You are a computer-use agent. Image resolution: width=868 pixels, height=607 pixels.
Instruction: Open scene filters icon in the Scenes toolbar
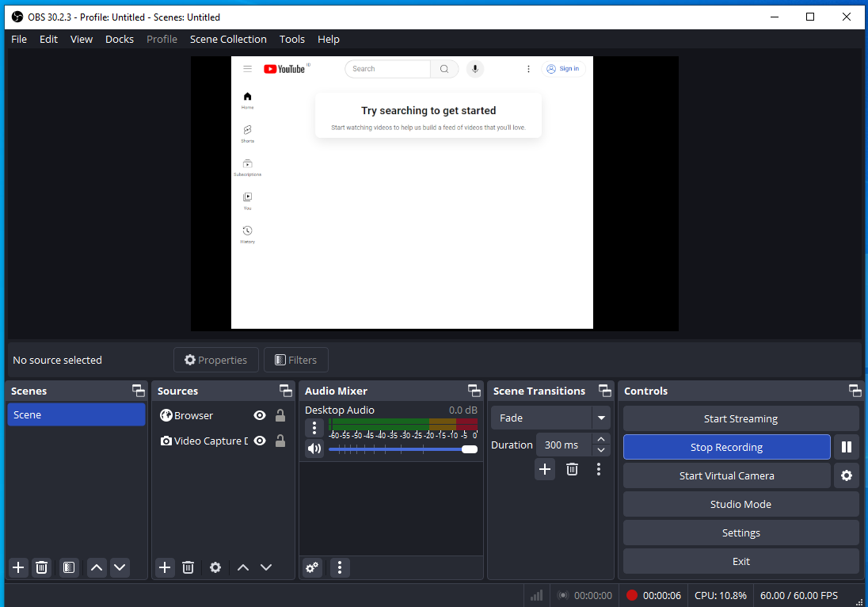click(69, 567)
